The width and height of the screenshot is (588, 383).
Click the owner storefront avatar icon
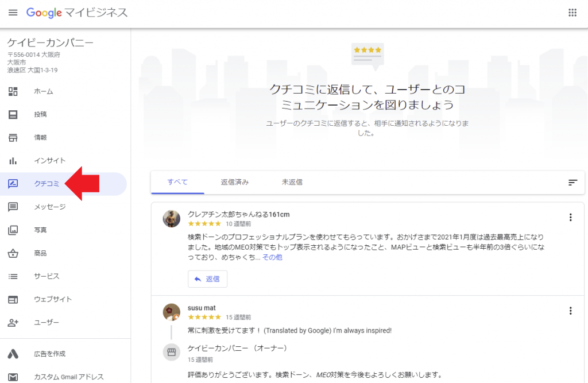point(171,352)
